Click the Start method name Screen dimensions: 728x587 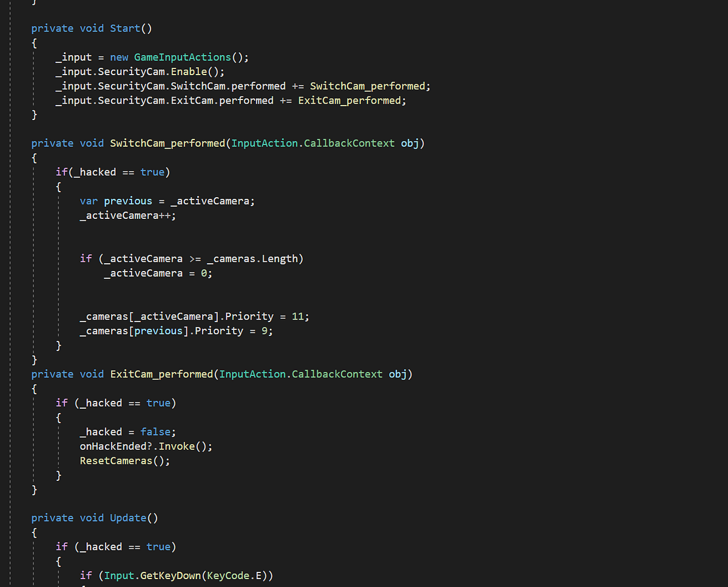[x=124, y=28]
